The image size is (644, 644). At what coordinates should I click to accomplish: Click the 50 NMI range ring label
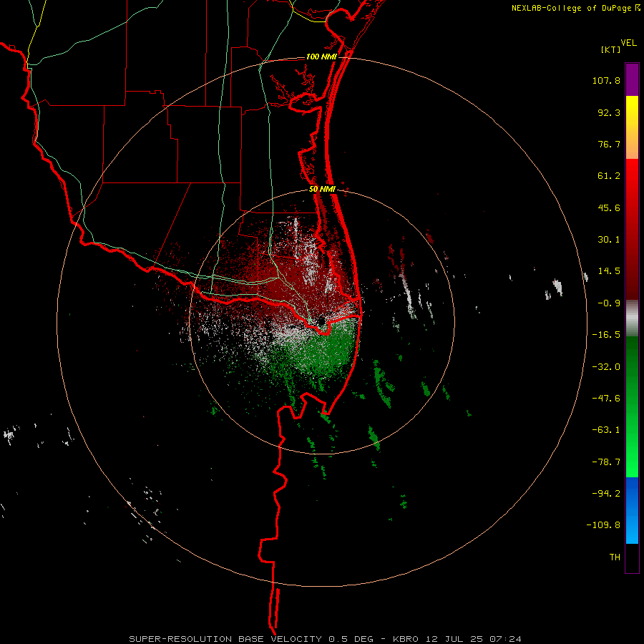(323, 190)
